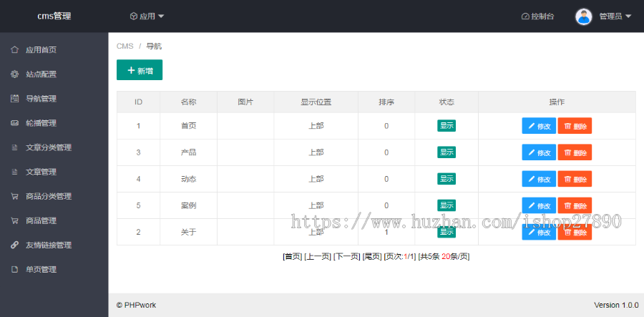The image size is (644, 317).
Task: Click the [上一页] pagination link
Action: pos(318,257)
